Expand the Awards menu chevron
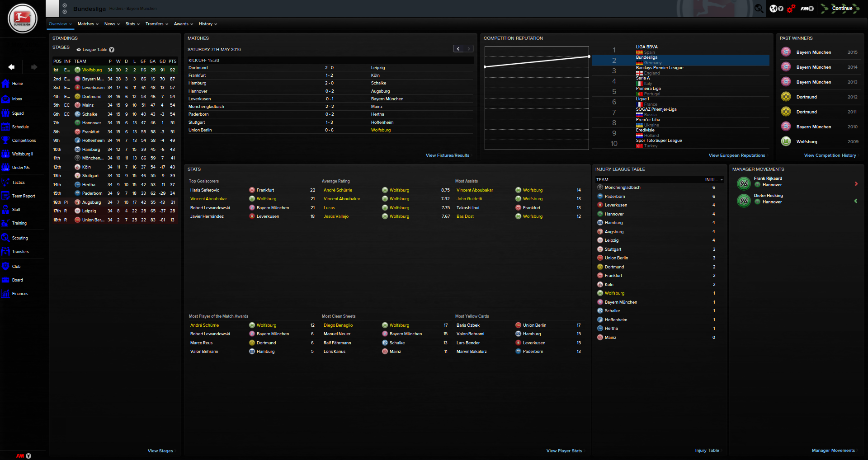 192,24
